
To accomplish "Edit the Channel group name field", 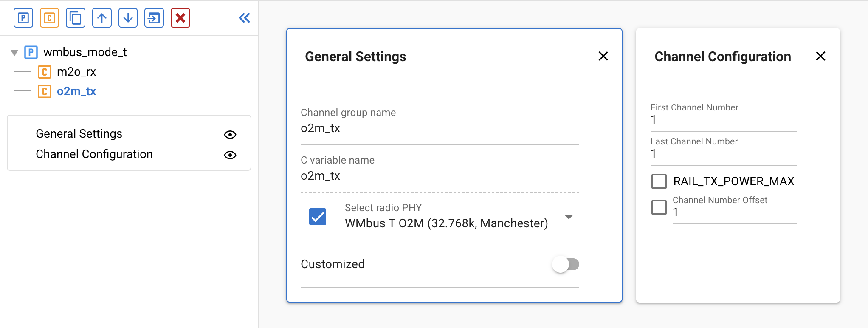I will click(x=440, y=128).
